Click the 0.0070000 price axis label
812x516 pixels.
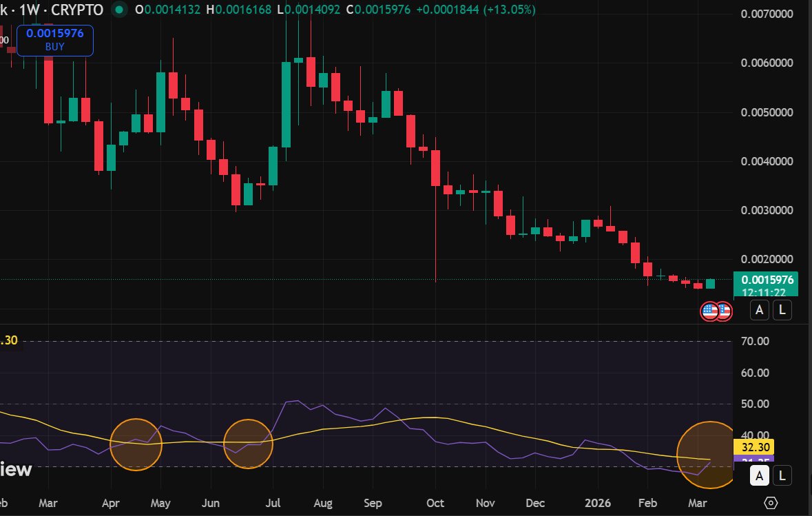[x=767, y=14]
